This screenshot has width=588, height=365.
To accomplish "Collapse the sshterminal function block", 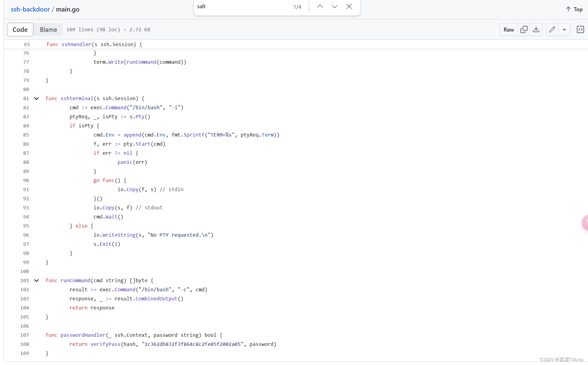I will (x=36, y=98).
